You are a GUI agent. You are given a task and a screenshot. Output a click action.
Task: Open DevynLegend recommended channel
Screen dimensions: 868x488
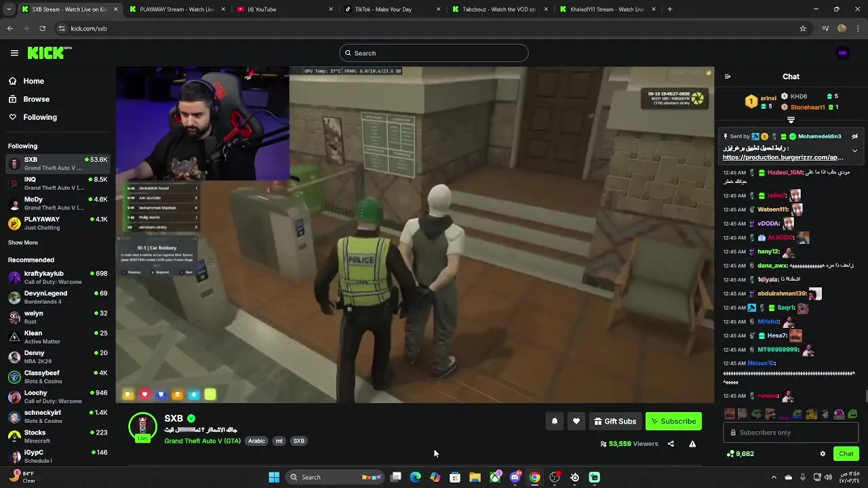(x=58, y=297)
